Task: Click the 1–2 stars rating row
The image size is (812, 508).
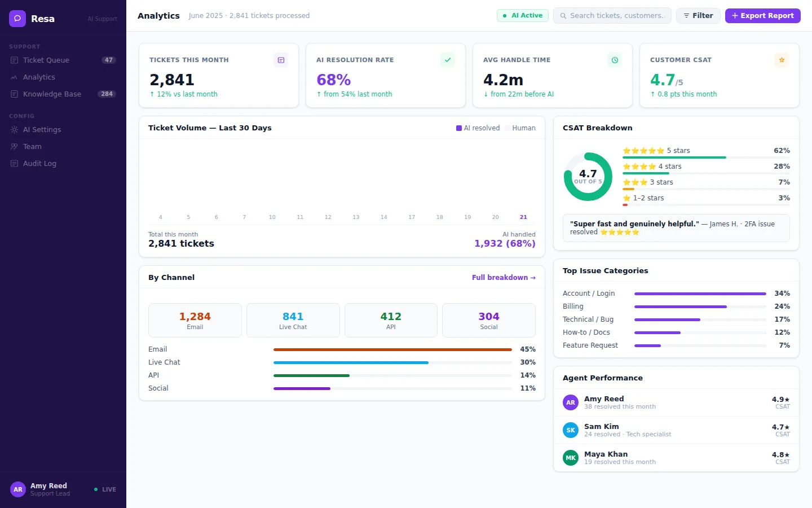Action: (706, 200)
